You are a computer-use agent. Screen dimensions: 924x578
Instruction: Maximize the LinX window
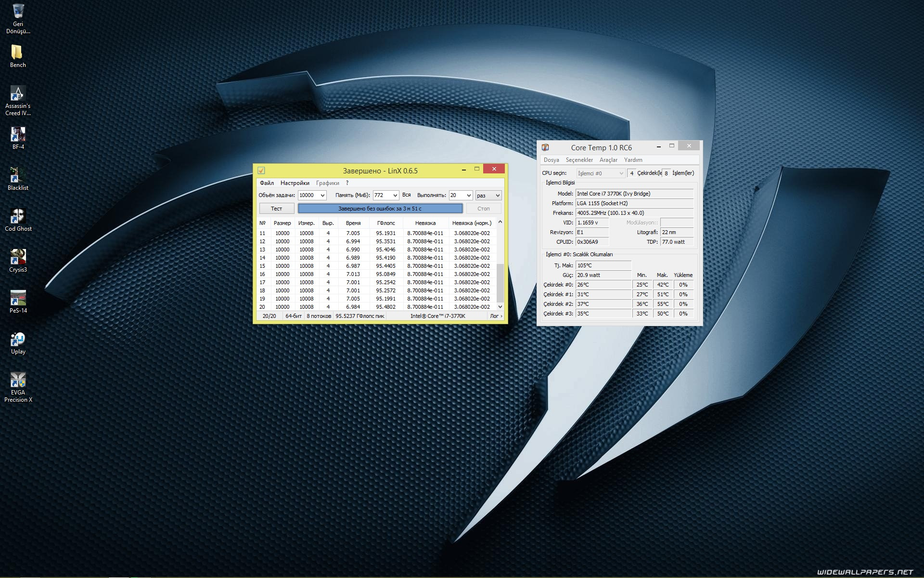click(476, 169)
